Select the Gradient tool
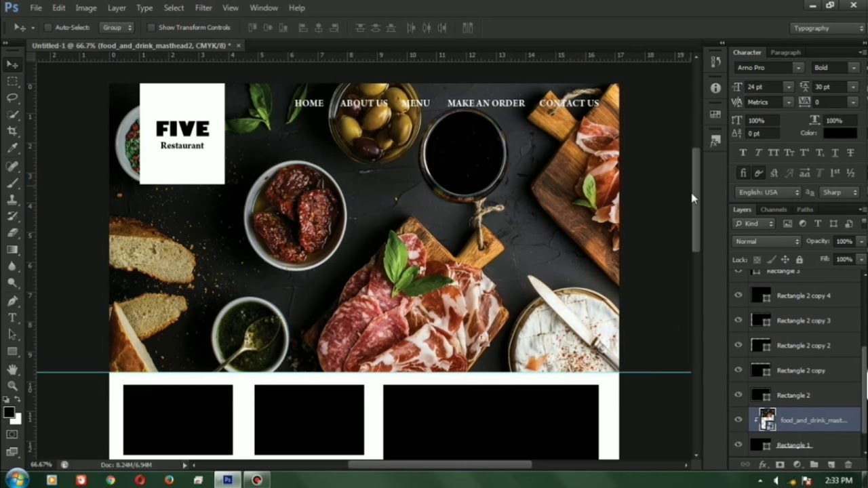 (12, 249)
